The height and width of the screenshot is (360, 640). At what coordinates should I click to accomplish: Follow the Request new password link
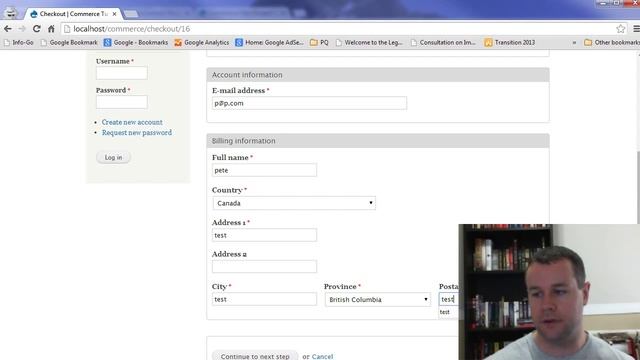coord(137,133)
